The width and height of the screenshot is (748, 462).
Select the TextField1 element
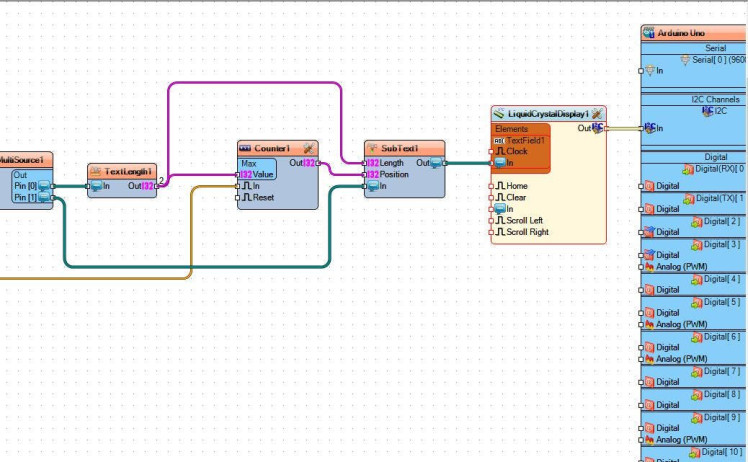(x=520, y=140)
